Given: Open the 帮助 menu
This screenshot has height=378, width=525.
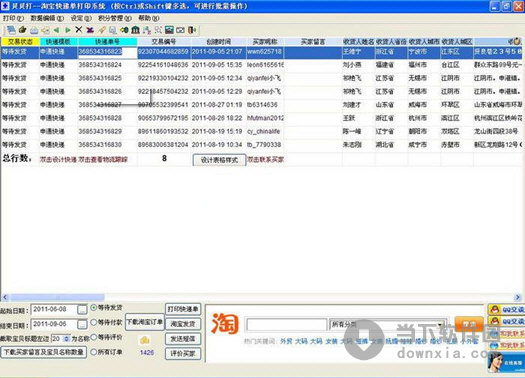Looking at the screenshot, I should (148, 18).
